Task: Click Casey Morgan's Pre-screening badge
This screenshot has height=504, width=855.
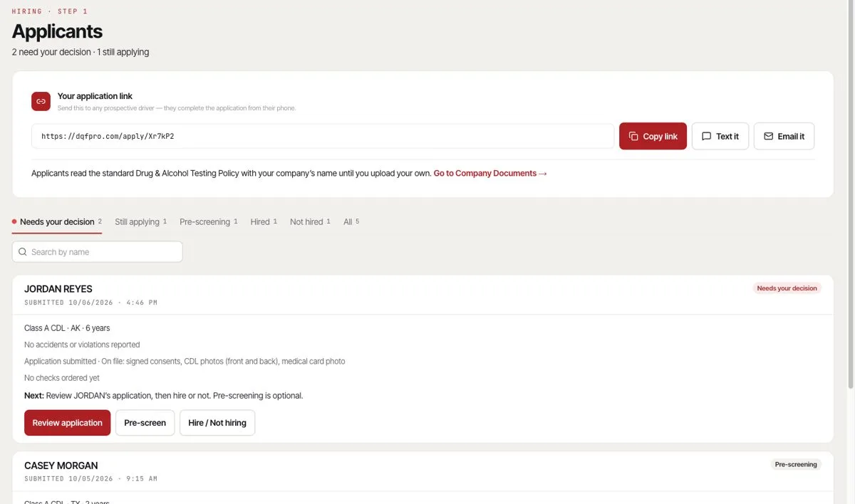Action: point(796,464)
